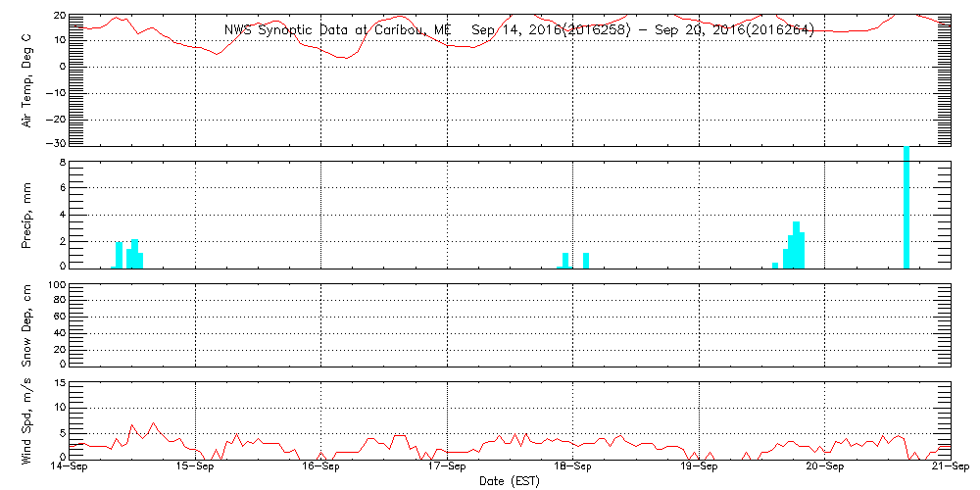Click the 'Precip, mm' axis label

[28, 213]
